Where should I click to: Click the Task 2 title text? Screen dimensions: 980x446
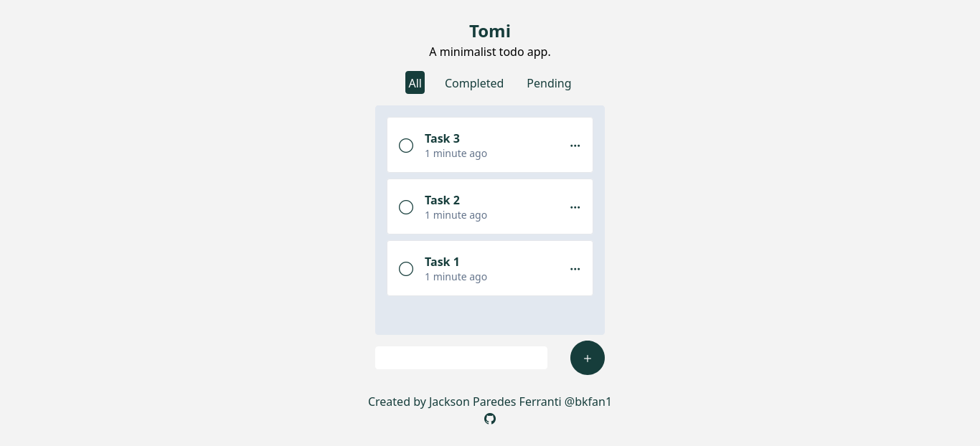click(x=442, y=200)
